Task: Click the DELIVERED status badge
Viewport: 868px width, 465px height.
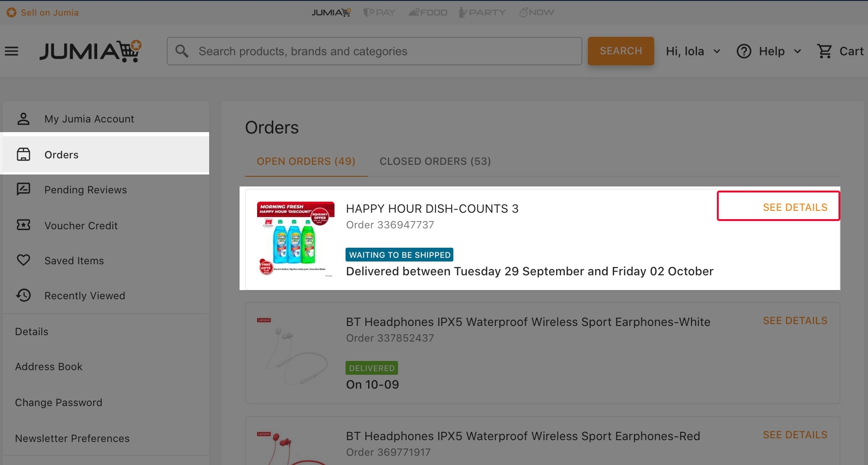Action: point(372,368)
